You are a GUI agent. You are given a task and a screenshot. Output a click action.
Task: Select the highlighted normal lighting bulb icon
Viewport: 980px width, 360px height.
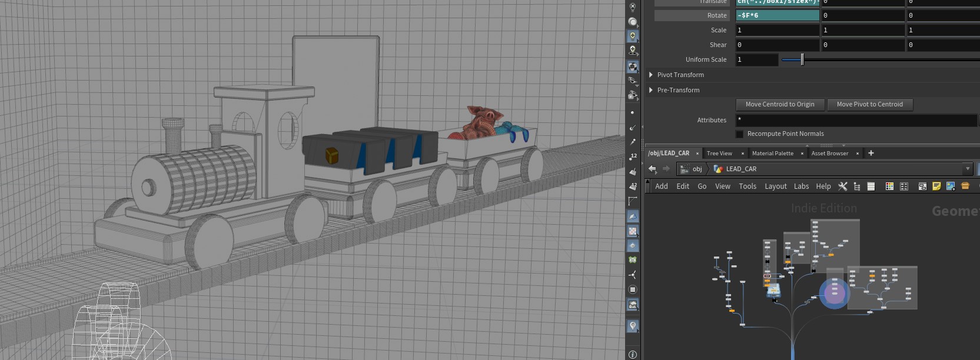(633, 36)
